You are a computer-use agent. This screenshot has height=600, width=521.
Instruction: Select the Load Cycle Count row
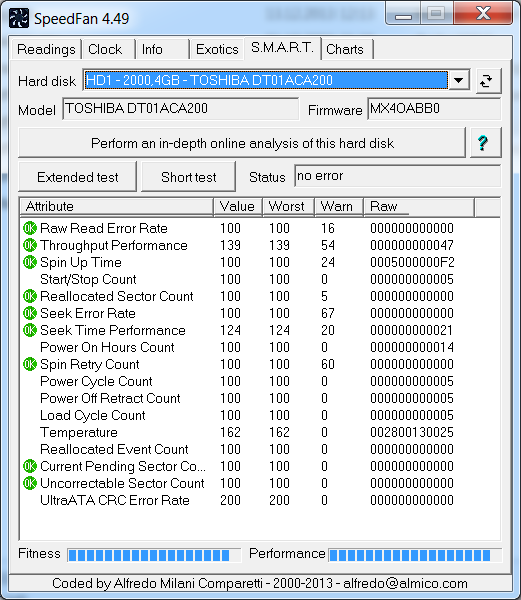(x=259, y=415)
